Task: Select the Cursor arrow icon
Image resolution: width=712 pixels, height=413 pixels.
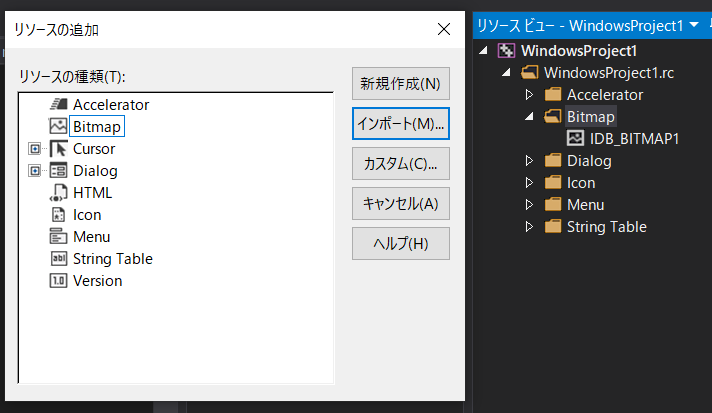Action: tap(58, 148)
